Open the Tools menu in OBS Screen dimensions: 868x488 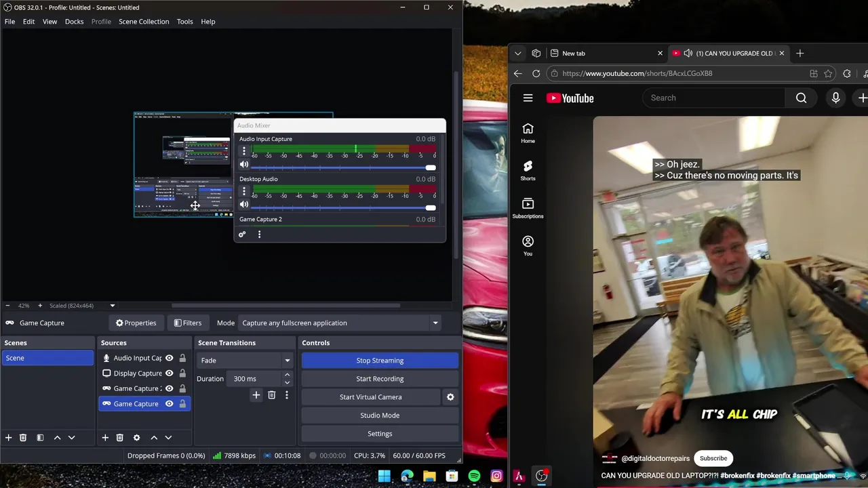(184, 22)
